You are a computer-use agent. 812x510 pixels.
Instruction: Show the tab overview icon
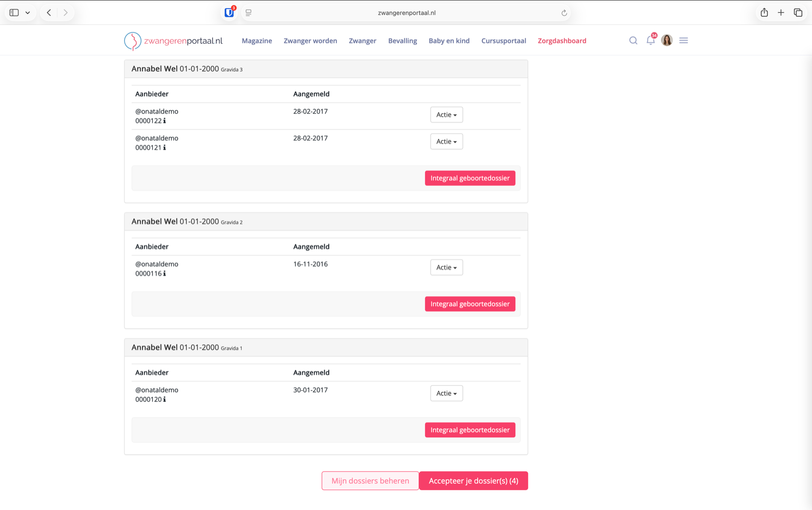pyautogui.click(x=798, y=13)
